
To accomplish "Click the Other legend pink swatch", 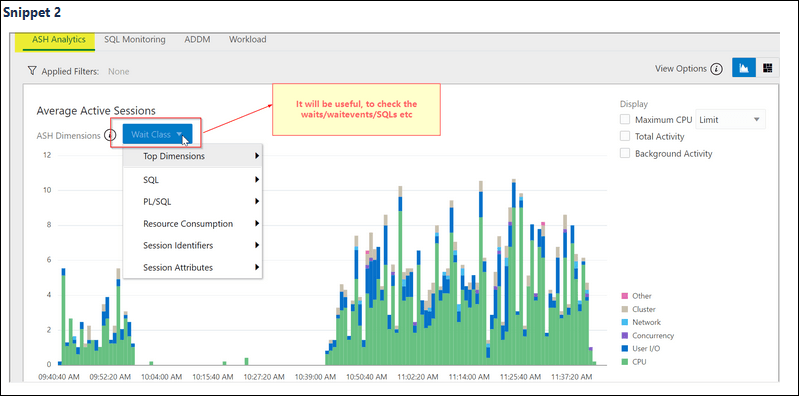I will (x=625, y=296).
